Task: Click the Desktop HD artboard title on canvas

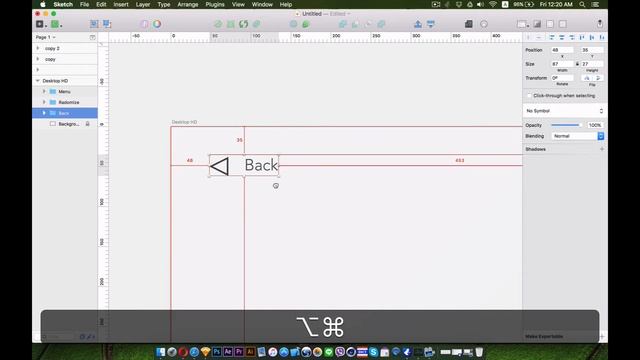Action: (184, 122)
